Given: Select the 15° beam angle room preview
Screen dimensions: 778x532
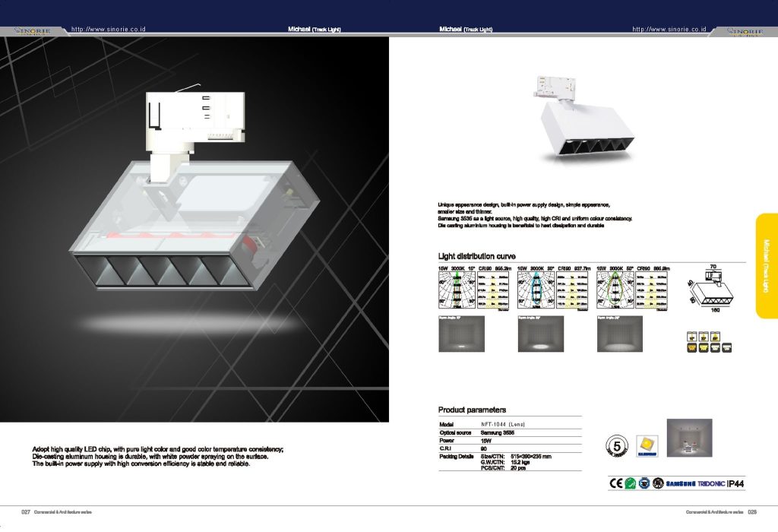Looking at the screenshot, I should (x=461, y=334).
